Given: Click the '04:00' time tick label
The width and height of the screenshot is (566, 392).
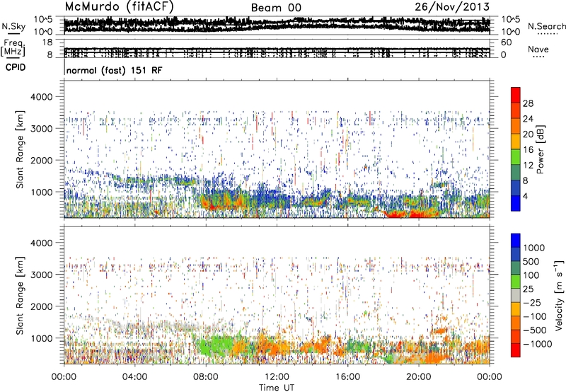Looking at the screenshot, I should click(x=134, y=377).
